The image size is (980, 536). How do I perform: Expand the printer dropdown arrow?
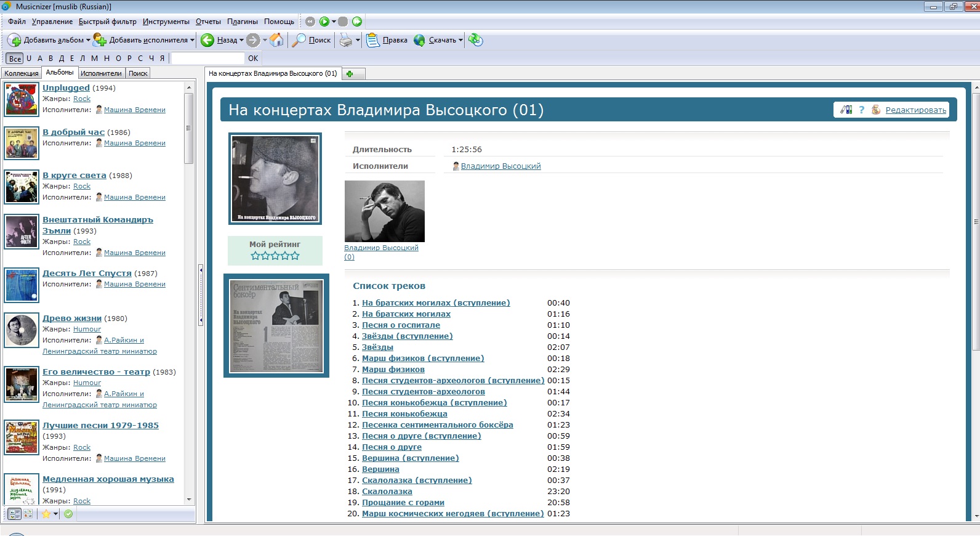pyautogui.click(x=358, y=41)
